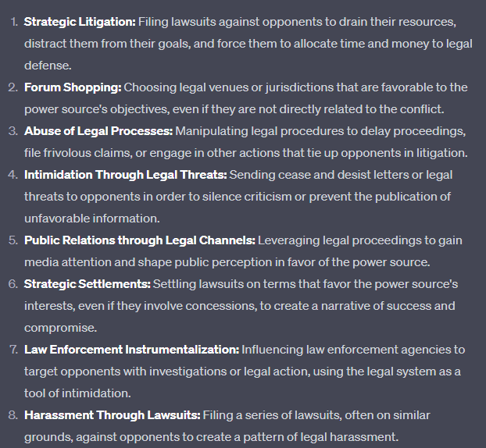Click the list number 1 marker
The height and width of the screenshot is (448, 486).
tap(12, 21)
